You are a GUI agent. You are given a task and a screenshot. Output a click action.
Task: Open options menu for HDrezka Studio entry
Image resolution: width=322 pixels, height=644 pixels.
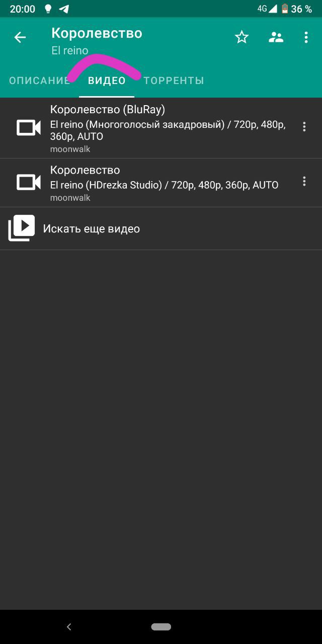304,181
